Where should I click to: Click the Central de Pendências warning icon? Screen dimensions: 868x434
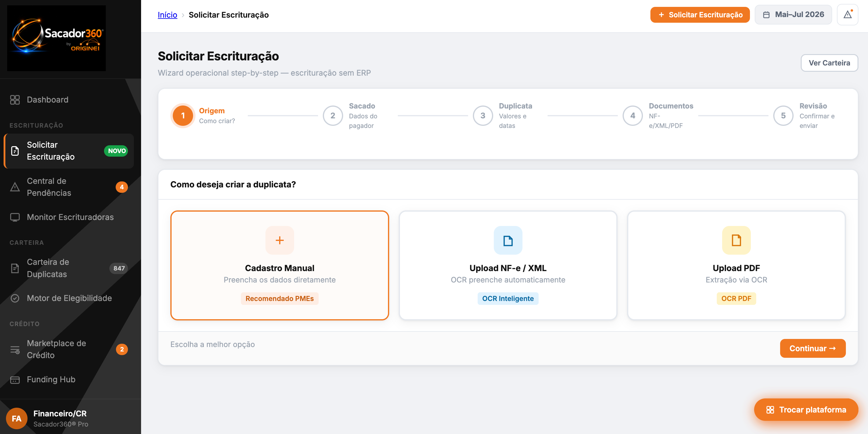15,187
